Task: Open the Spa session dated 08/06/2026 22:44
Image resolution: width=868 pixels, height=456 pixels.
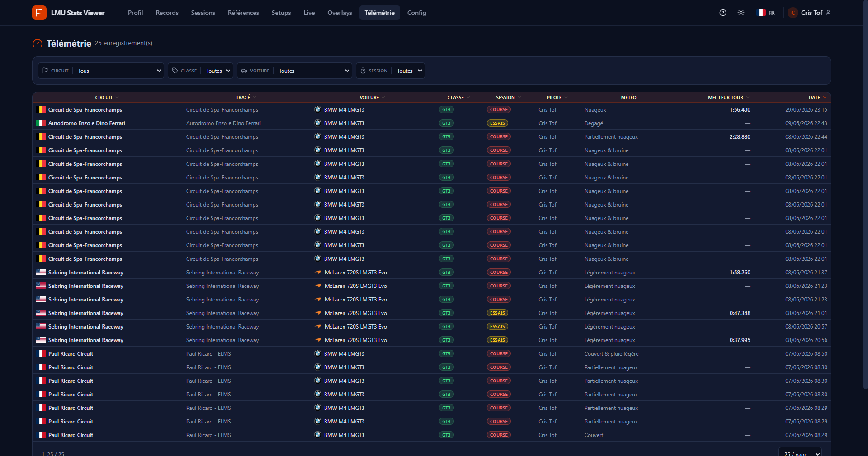Action: tap(431, 136)
